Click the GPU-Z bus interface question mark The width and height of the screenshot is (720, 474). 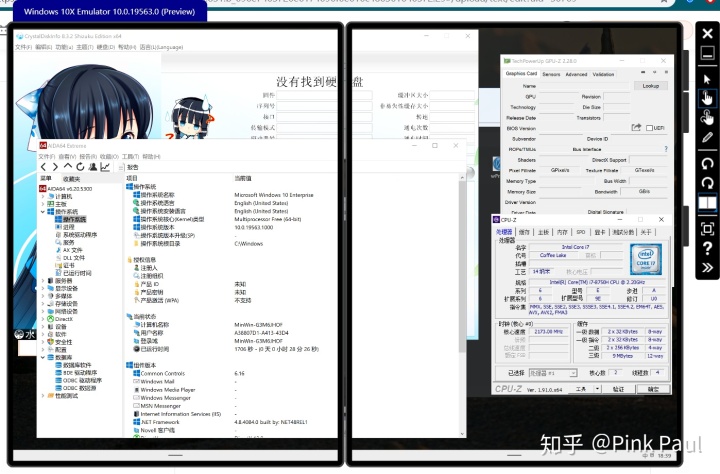click(666, 149)
